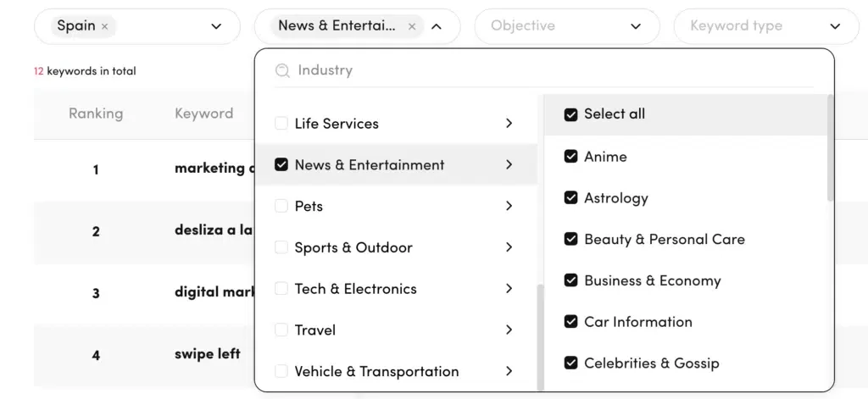Check the Vehicle & Transportation checkbox
The image size is (868, 399).
(281, 371)
